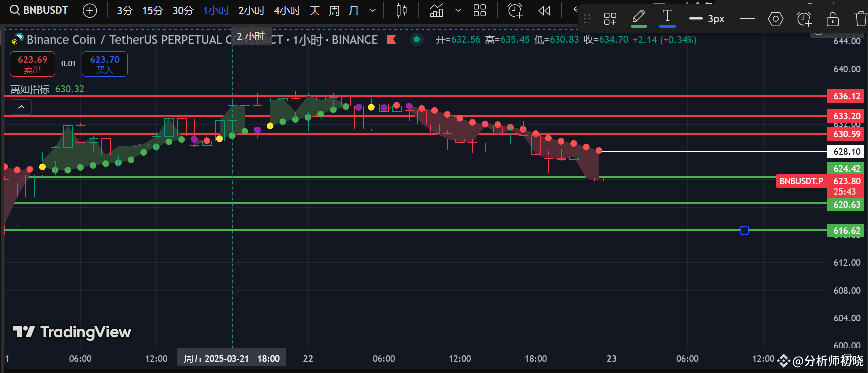Delete the selected drawing with trash icon
The height and width of the screenshot is (373, 868).
pyautogui.click(x=861, y=19)
